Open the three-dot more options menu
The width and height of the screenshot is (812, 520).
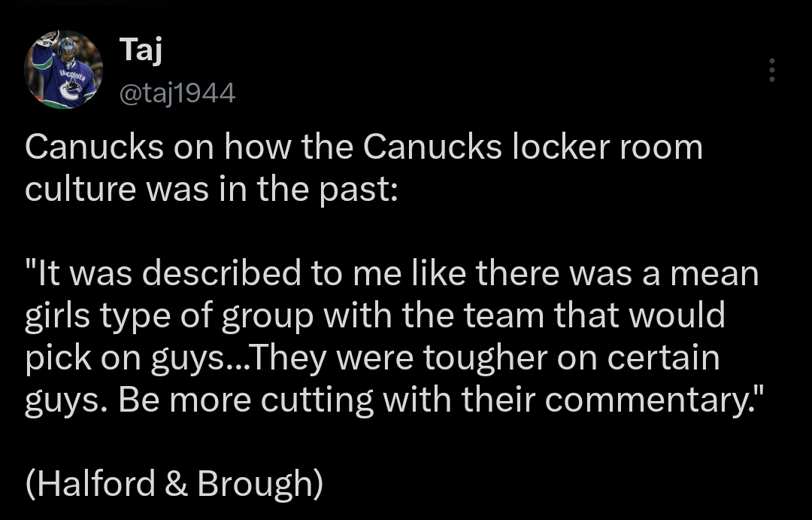coord(771,70)
